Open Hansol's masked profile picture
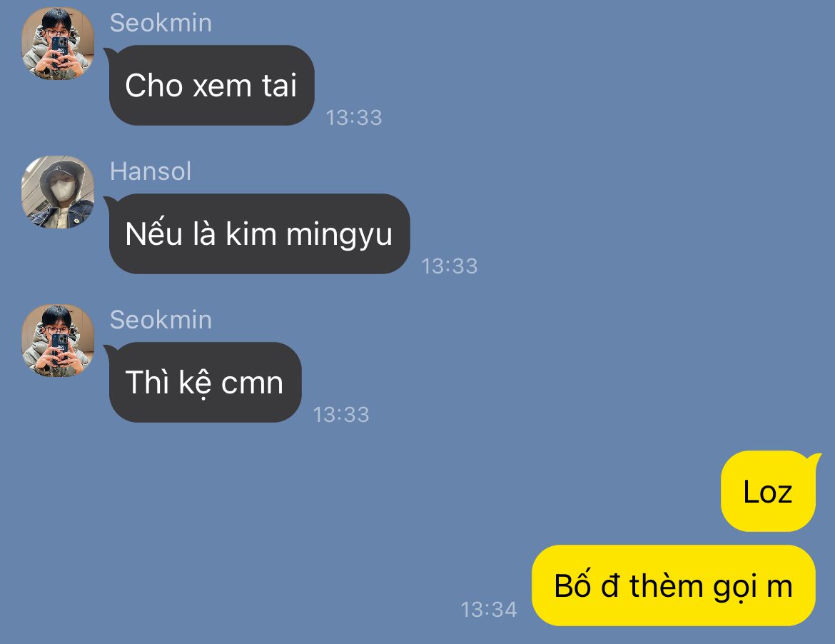 (58, 192)
